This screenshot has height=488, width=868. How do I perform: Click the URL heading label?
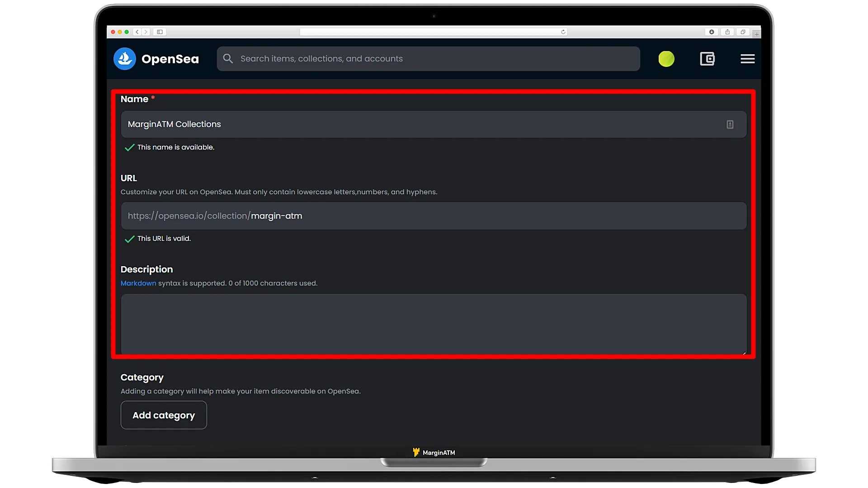[129, 178]
